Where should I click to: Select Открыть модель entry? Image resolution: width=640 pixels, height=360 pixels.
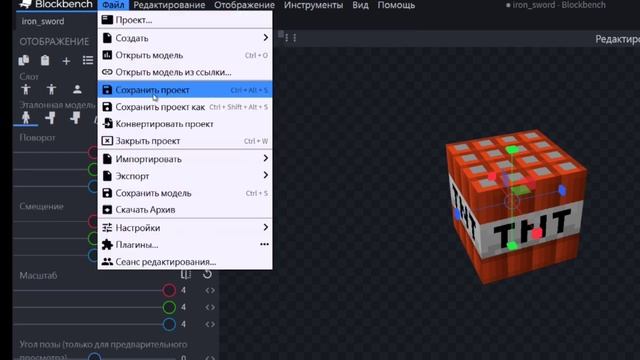(x=185, y=55)
